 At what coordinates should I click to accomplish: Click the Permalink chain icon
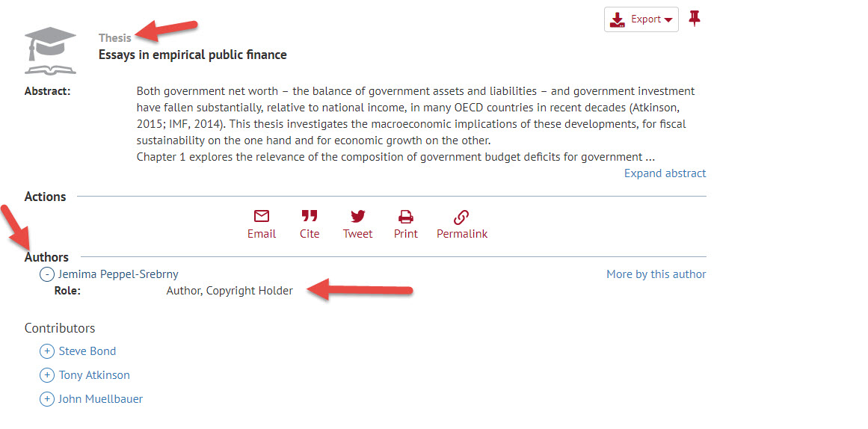(x=461, y=216)
